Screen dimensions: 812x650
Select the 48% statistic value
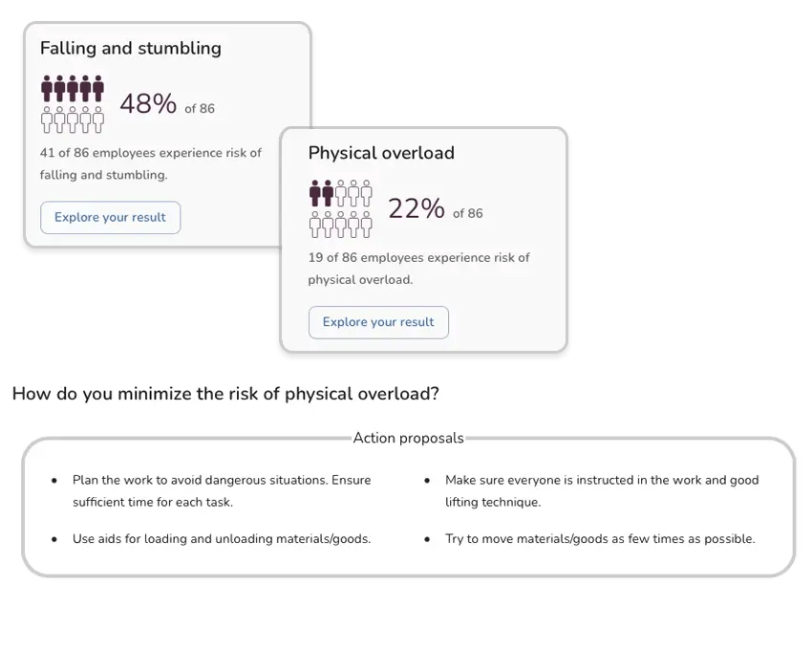[148, 104]
